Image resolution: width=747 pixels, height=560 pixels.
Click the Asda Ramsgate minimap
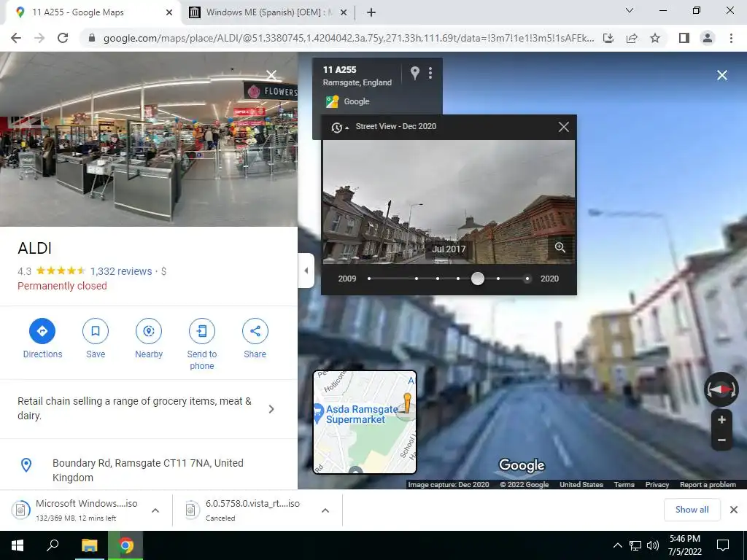pyautogui.click(x=365, y=422)
